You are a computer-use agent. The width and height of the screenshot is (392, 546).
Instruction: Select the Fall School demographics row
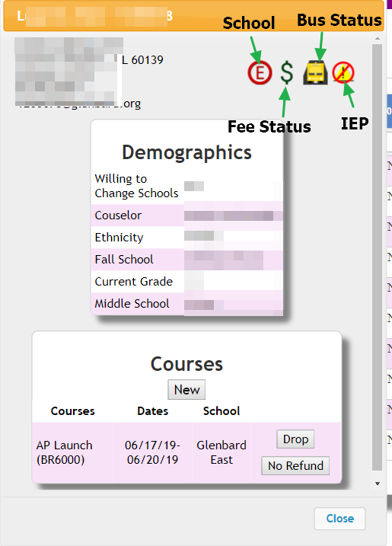point(187,260)
